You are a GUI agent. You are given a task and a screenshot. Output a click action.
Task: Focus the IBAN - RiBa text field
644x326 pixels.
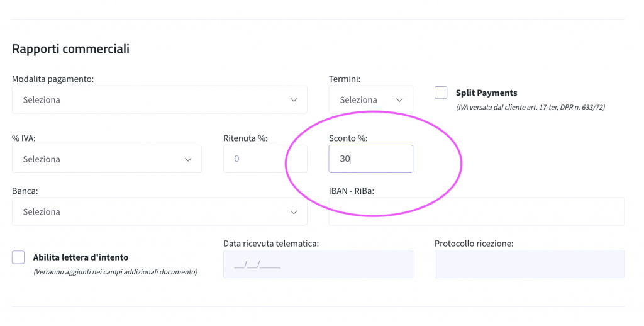pos(476,212)
